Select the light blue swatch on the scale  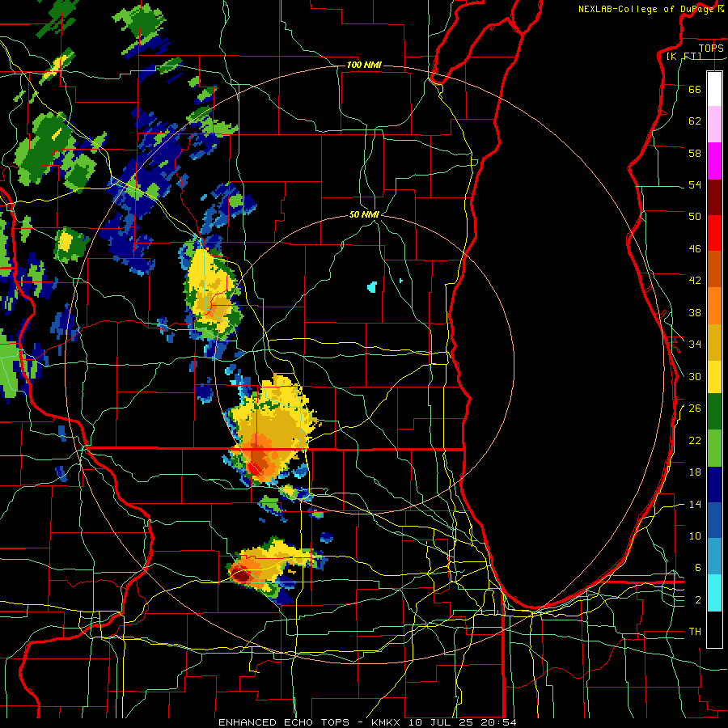point(714,557)
